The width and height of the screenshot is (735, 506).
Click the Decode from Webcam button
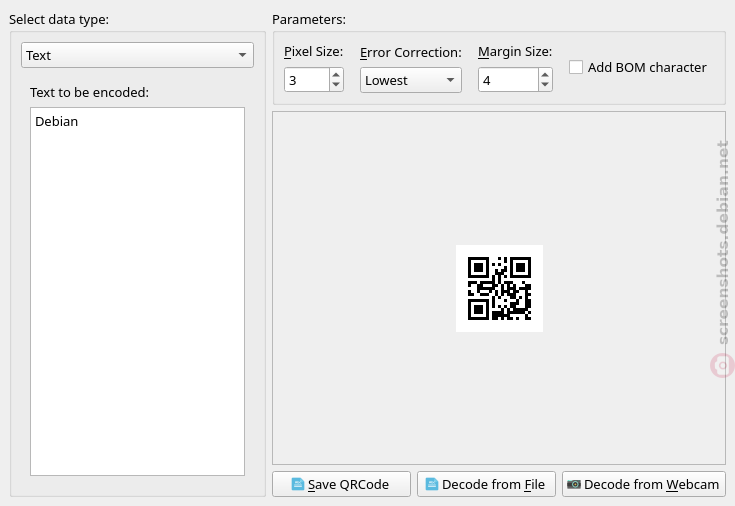click(644, 484)
